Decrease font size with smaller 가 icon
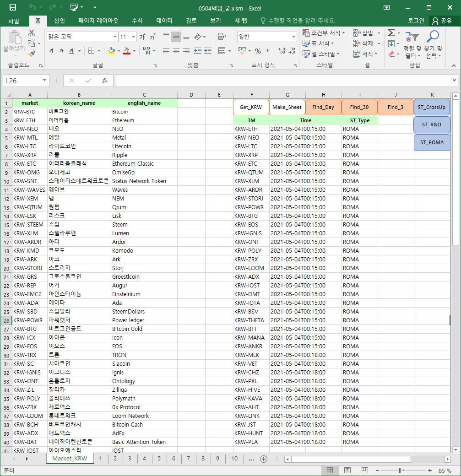This screenshot has height=476, width=461. click(152, 37)
